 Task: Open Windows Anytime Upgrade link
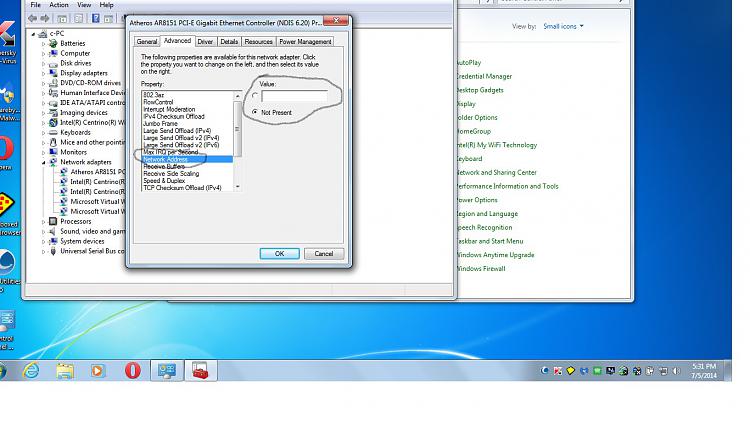pos(495,255)
